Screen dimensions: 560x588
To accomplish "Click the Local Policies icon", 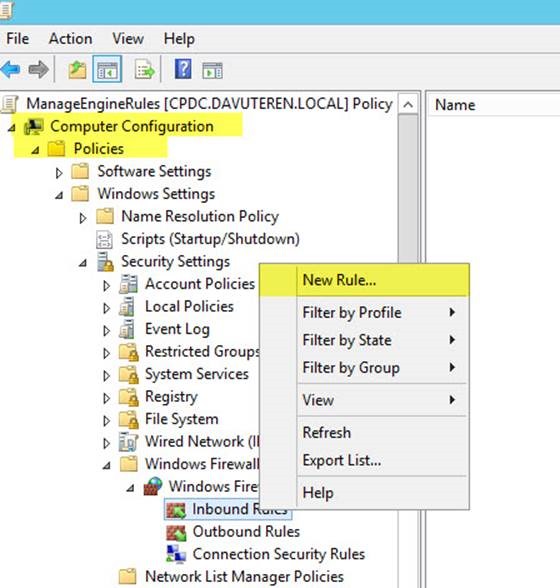I will click(x=127, y=307).
